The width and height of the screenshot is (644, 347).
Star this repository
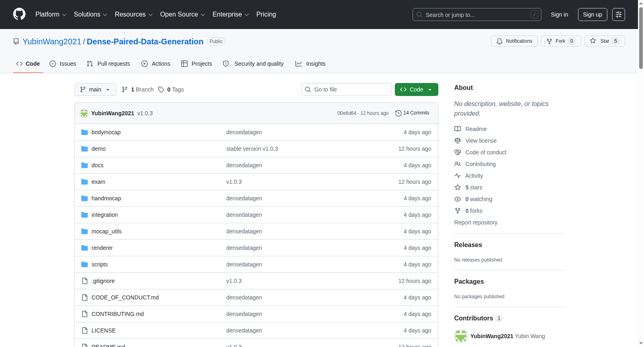605,41
